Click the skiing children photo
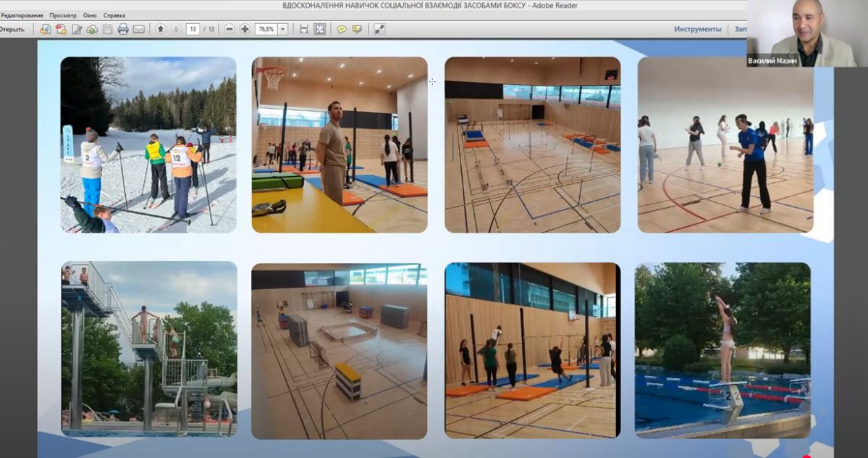 coord(148,145)
